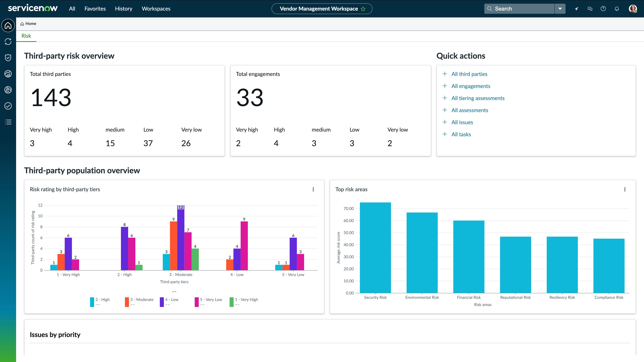Toggle the 1 - Very High legend series
The width and height of the screenshot is (644, 362).
pos(246,299)
